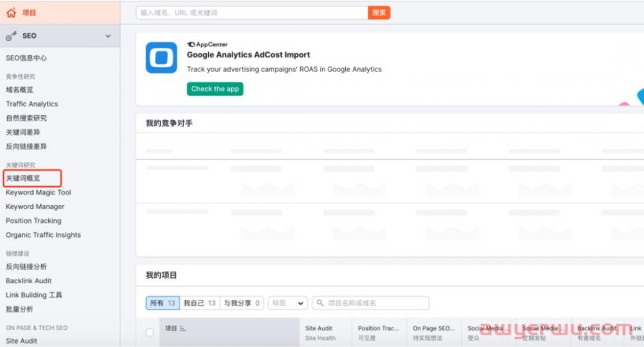Select the 我自己 13 projects tab
The image size is (644, 347).
tap(200, 303)
